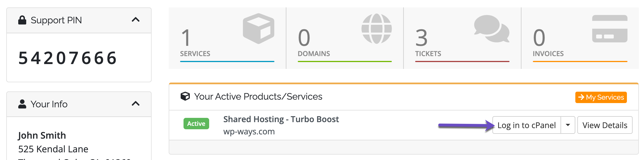The width and height of the screenshot is (644, 160).
Task: Click the Invoices credit card icon
Action: (610, 28)
